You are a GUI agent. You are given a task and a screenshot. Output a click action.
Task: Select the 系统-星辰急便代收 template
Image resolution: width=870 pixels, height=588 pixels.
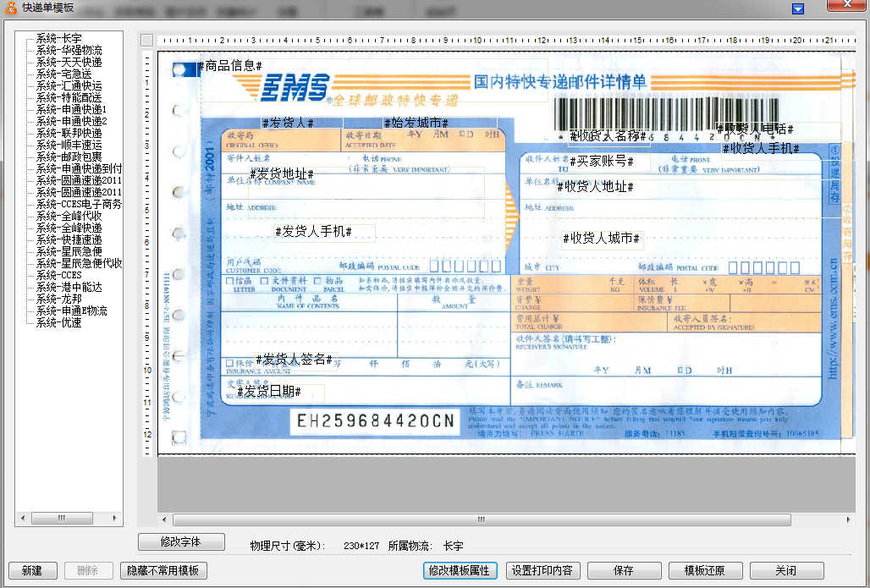[79, 263]
